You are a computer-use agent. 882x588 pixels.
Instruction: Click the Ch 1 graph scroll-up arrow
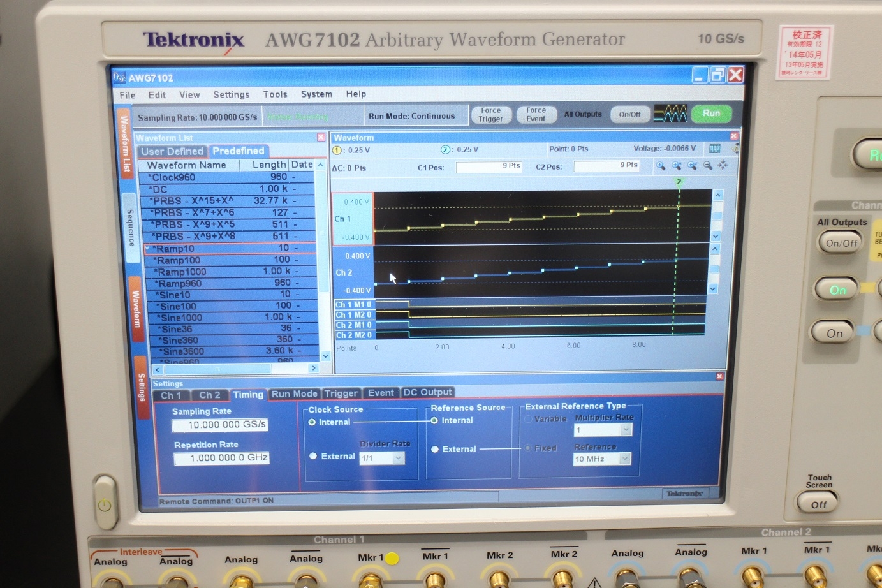click(x=718, y=195)
